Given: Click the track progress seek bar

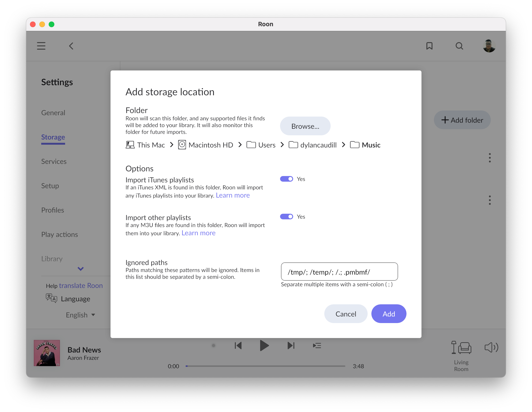Looking at the screenshot, I should 266,366.
